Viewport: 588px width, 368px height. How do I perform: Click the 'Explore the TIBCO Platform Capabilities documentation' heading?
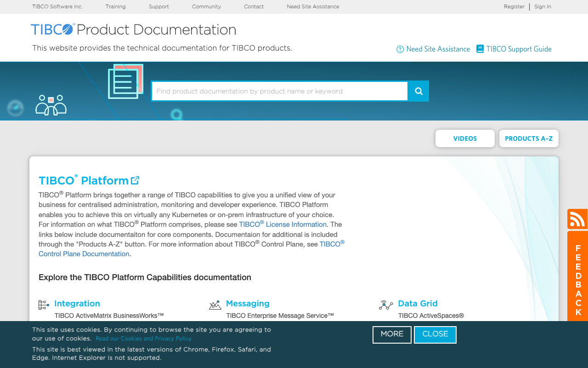(x=145, y=277)
